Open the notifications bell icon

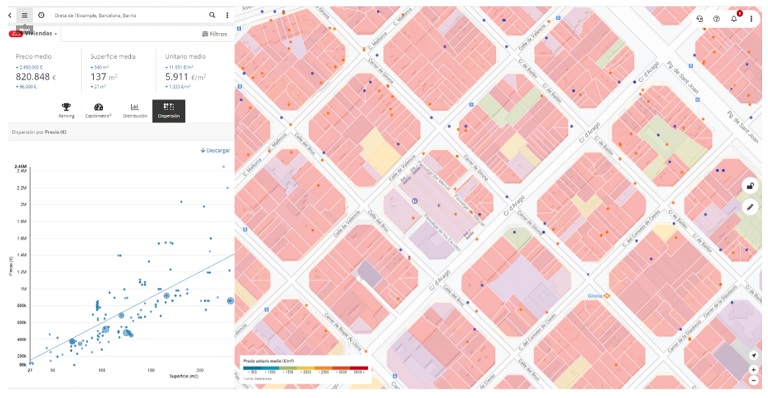click(734, 19)
